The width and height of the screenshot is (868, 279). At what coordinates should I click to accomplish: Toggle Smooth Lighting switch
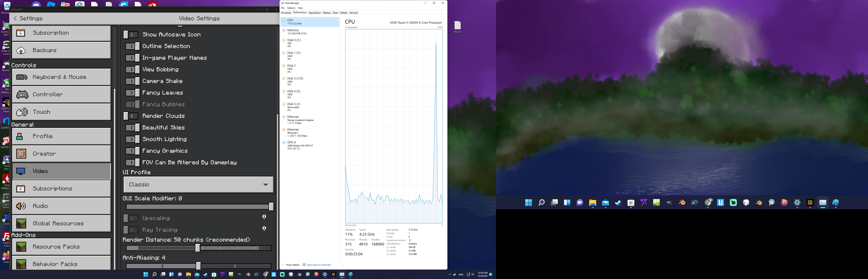pyautogui.click(x=132, y=139)
